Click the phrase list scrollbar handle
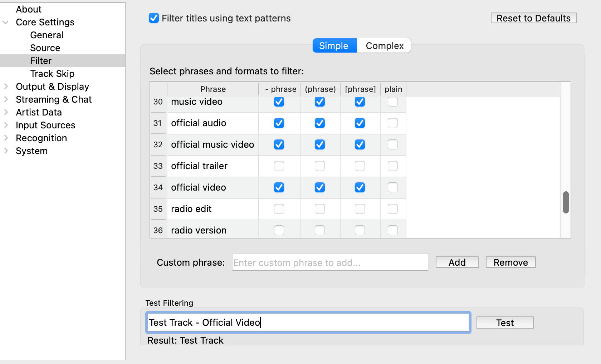Screen dimensions: 601x364 [x=566, y=202]
